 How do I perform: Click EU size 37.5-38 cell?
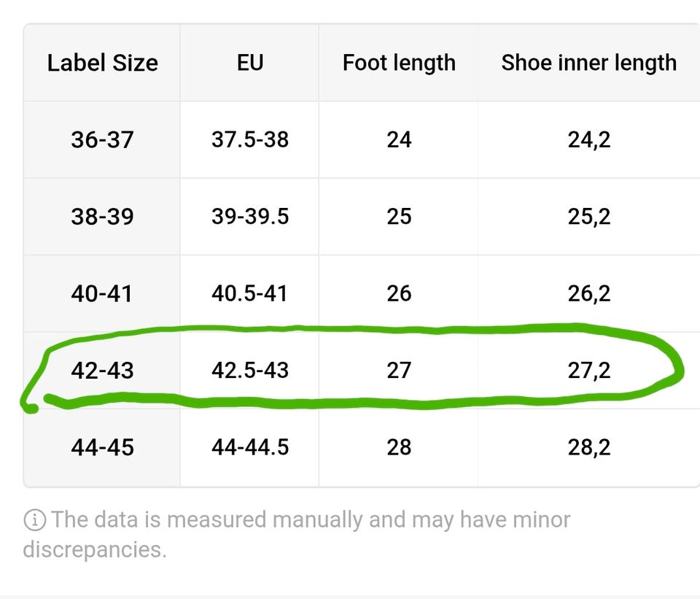click(250, 140)
